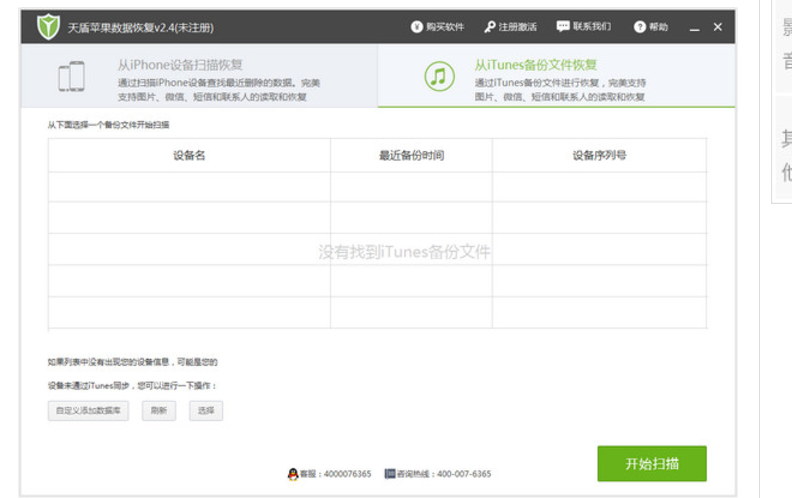Click the 刷新 refresh button
This screenshot has width=792, height=498.
pos(159,411)
